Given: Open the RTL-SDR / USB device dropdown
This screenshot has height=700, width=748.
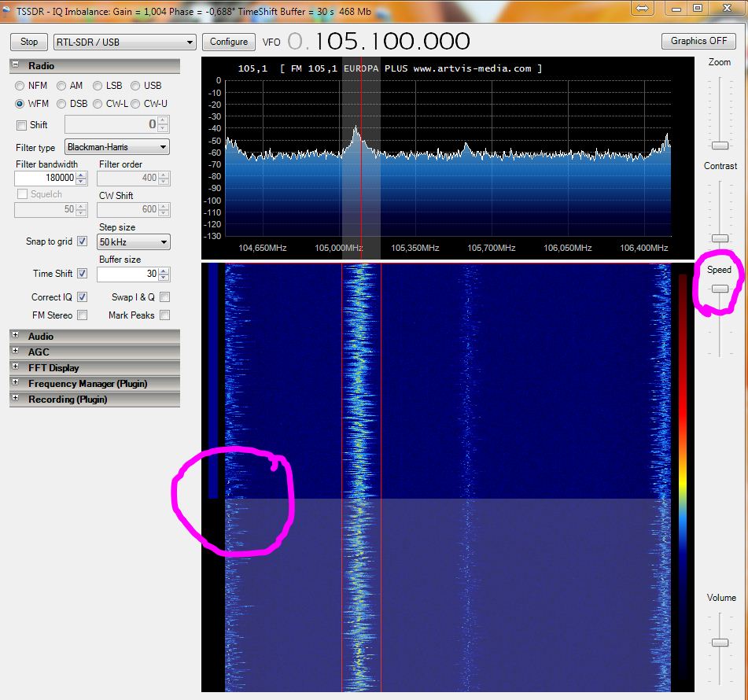Looking at the screenshot, I should pyautogui.click(x=124, y=42).
